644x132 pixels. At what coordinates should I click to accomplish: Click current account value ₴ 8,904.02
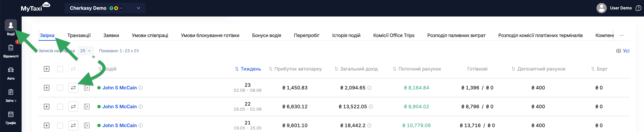pos(416,107)
